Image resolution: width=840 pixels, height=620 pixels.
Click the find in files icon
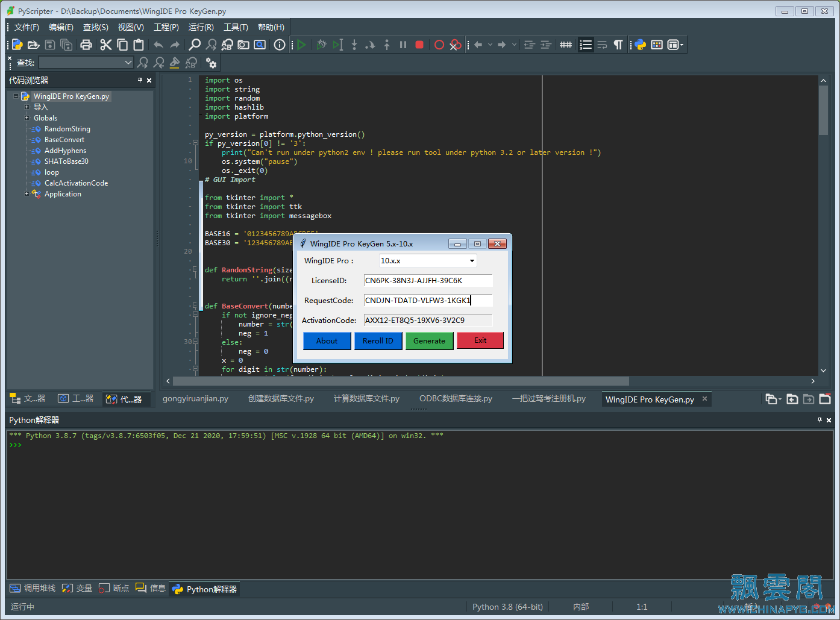[x=243, y=45]
